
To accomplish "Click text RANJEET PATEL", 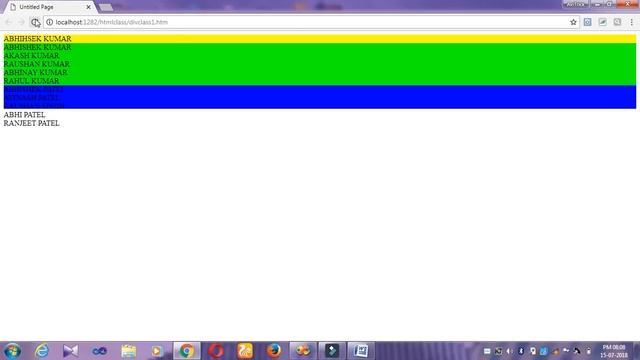I will (31, 123).
